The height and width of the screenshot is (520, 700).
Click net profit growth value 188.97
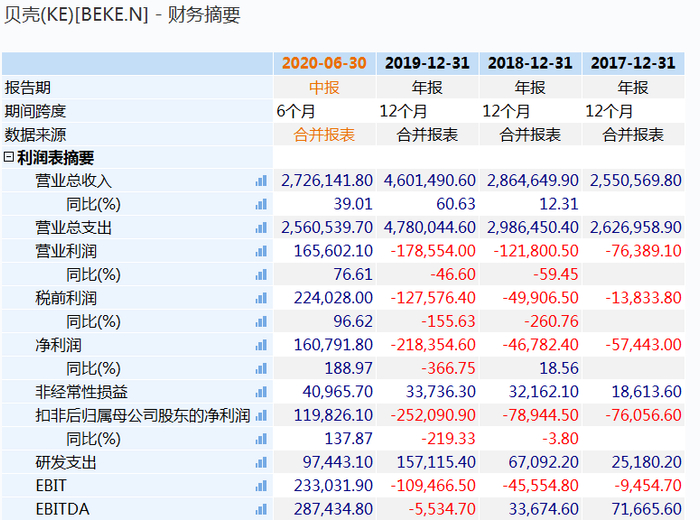[348, 369]
